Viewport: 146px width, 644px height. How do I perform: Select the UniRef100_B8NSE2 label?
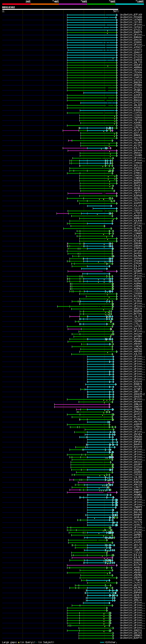(131, 135)
